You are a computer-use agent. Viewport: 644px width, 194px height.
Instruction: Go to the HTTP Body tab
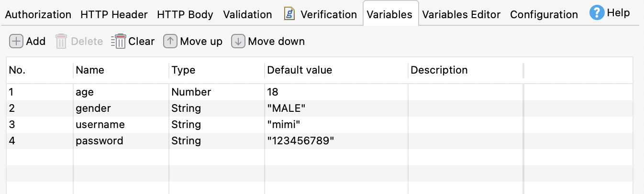[185, 15]
